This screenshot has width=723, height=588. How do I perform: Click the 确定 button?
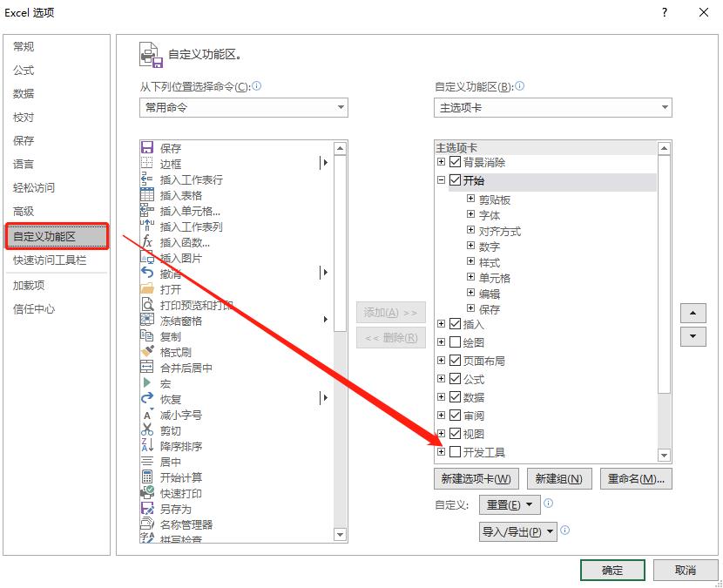click(x=612, y=570)
